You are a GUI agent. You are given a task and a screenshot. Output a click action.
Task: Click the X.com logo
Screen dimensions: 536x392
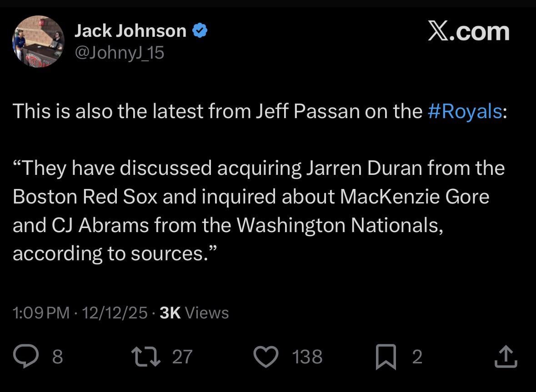tap(469, 31)
